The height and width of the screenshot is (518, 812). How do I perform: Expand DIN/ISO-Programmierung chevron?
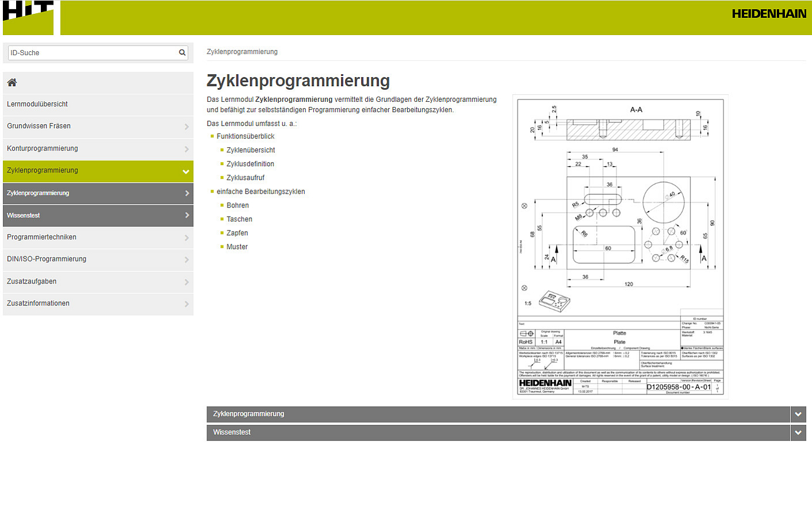(186, 260)
